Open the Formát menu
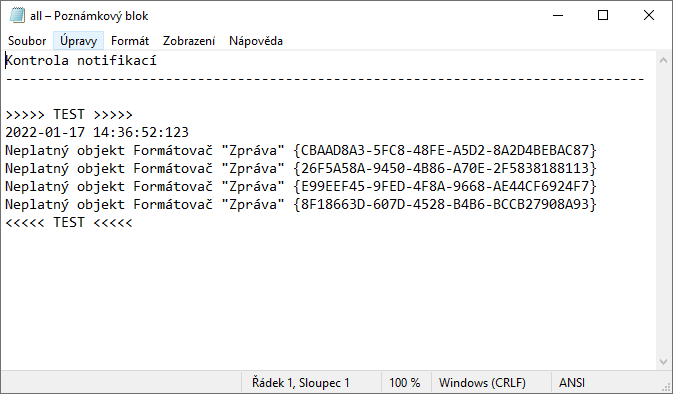673x394 pixels. coord(130,41)
